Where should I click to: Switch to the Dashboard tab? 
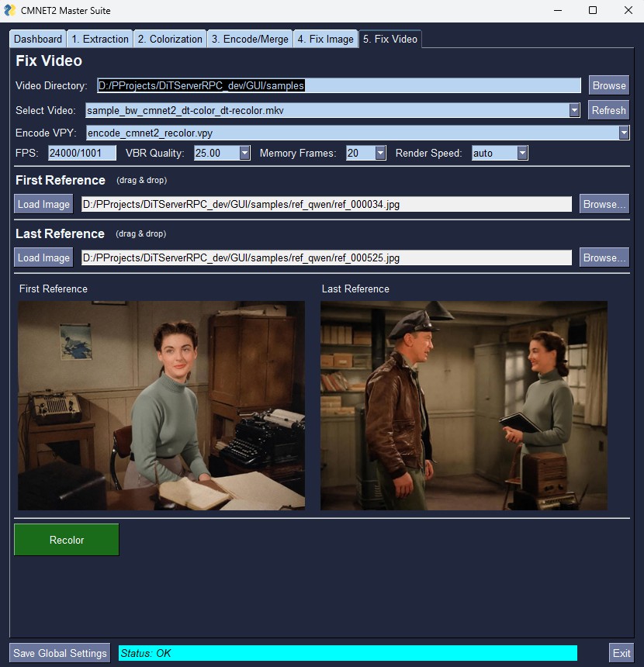[38, 39]
